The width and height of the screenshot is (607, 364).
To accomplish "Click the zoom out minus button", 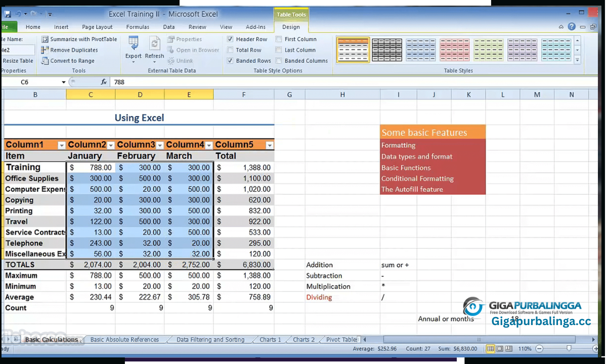I will (539, 349).
